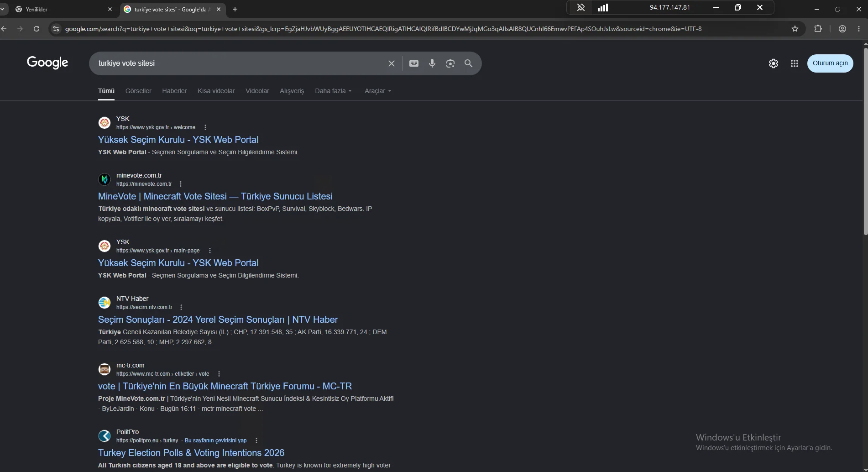Switch to the Haberler tab
Image resolution: width=868 pixels, height=472 pixels.
[174, 91]
